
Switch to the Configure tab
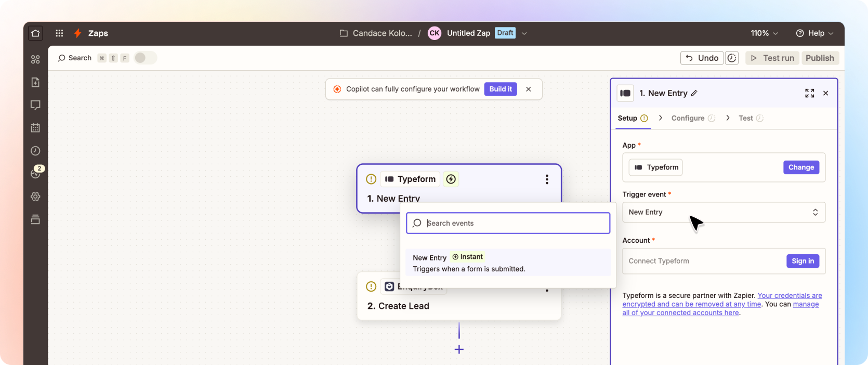(693, 118)
